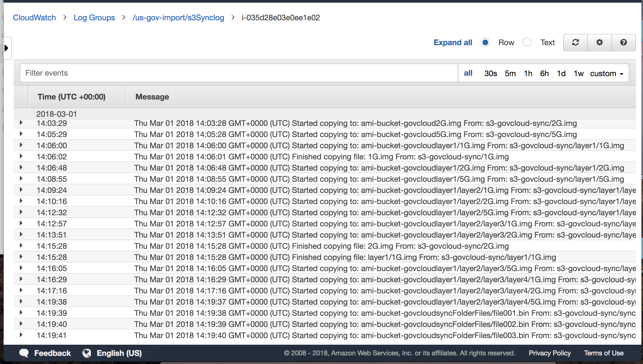Open the /us-gov-import/s3Synclog breadcrumb

point(178,18)
